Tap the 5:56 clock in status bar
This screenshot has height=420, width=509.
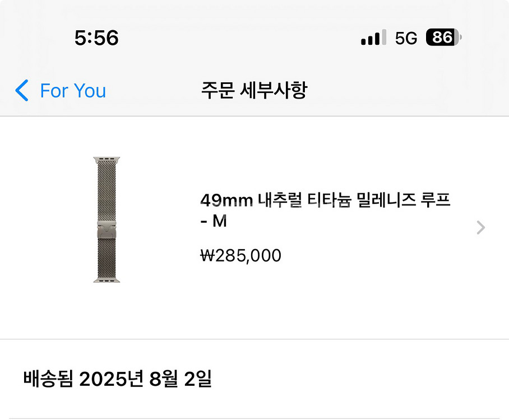coord(96,38)
